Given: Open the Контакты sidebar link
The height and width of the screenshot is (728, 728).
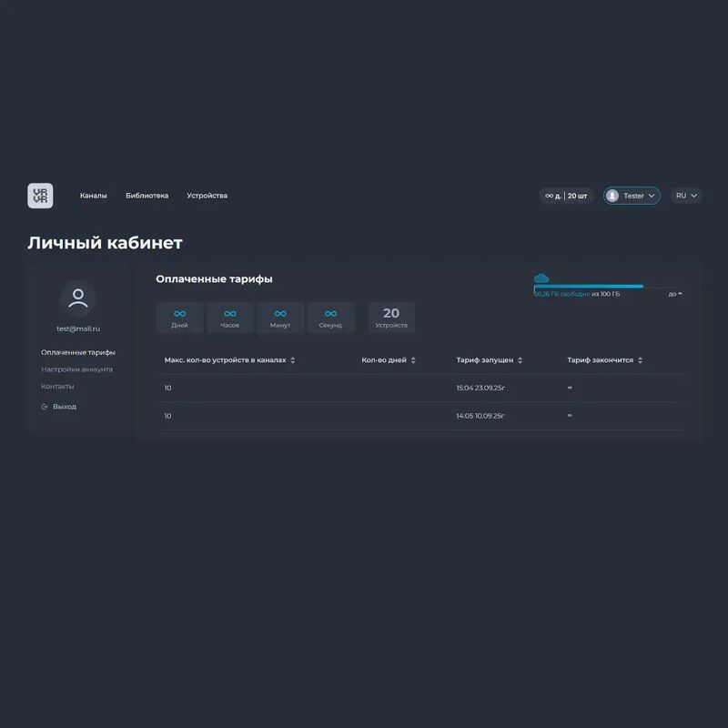Looking at the screenshot, I should [x=57, y=387].
